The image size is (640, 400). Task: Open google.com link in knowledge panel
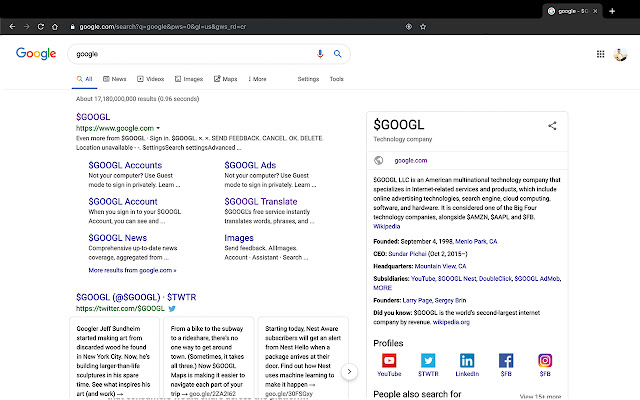[411, 160]
